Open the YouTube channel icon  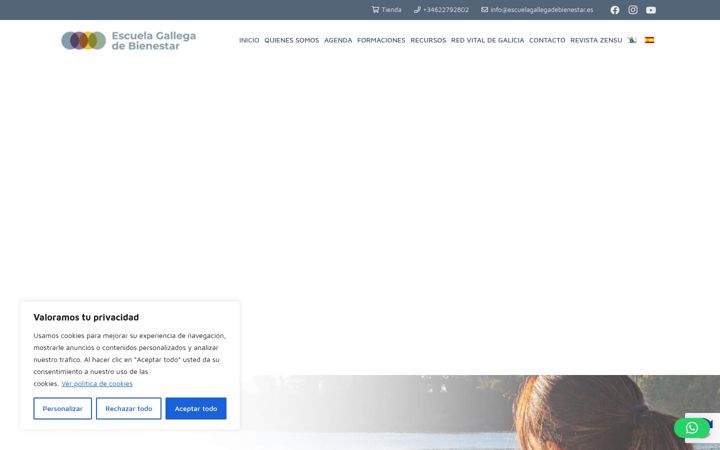pos(651,10)
